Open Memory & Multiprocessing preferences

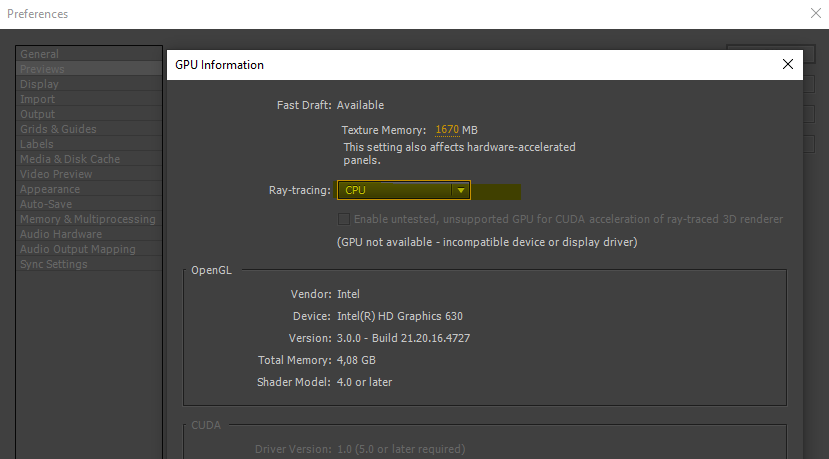[x=89, y=219]
